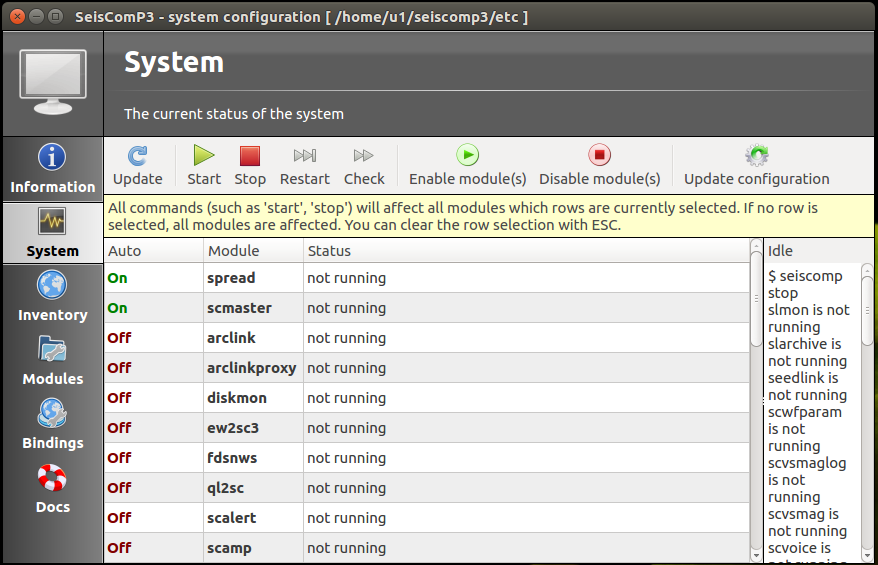Select the spread module name

point(231,278)
